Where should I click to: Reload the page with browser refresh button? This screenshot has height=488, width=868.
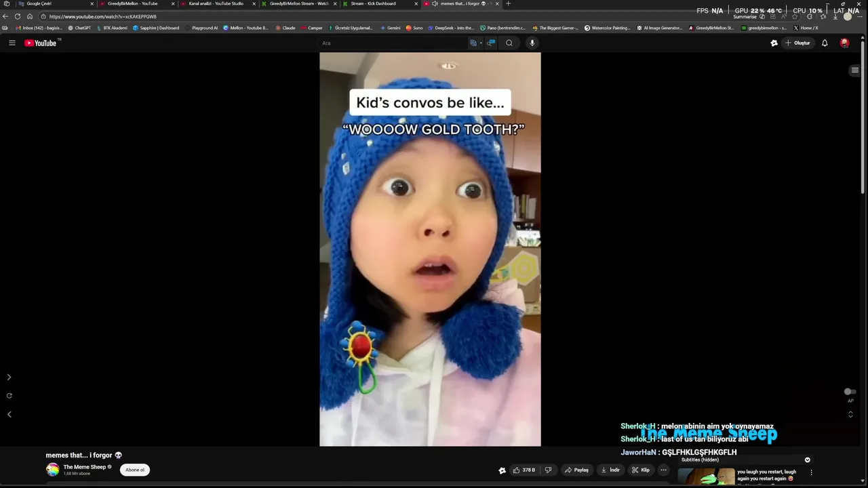(18, 16)
